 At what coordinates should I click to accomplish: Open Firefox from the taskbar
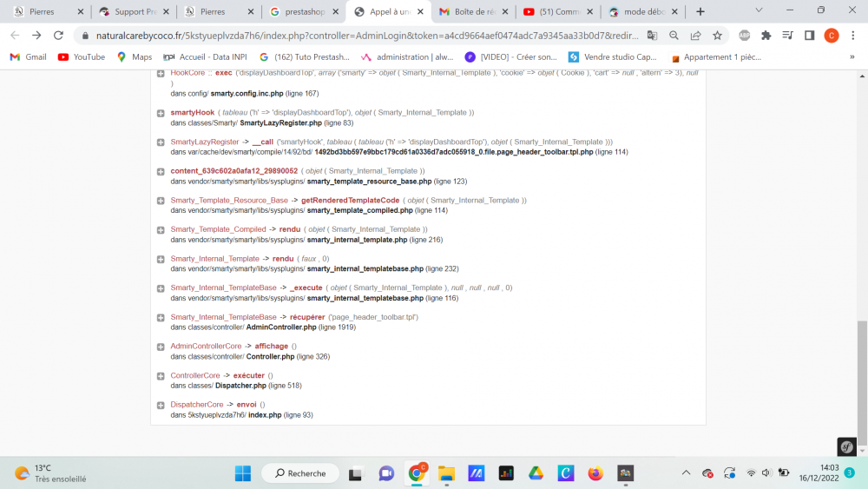point(595,473)
